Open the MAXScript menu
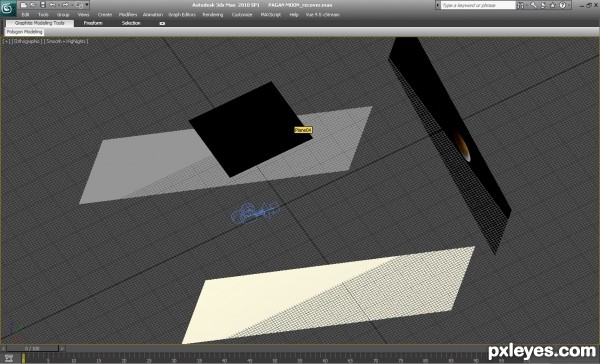The width and height of the screenshot is (600, 364). tap(271, 15)
